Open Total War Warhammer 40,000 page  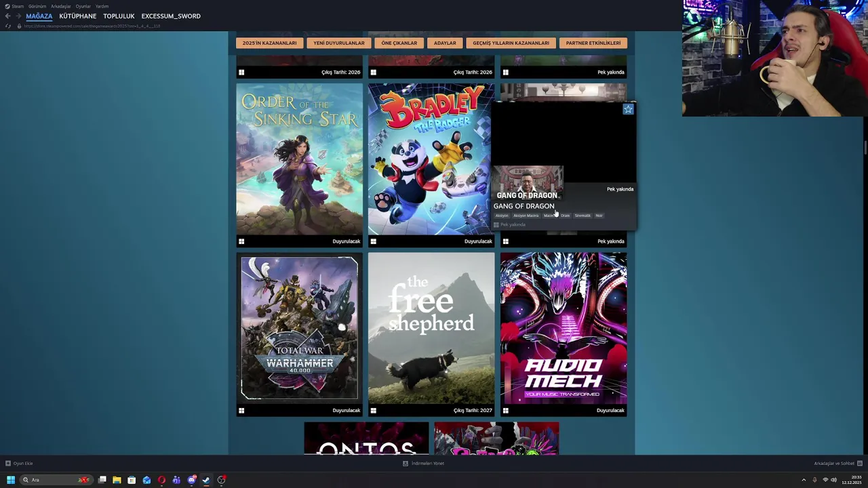coord(299,329)
